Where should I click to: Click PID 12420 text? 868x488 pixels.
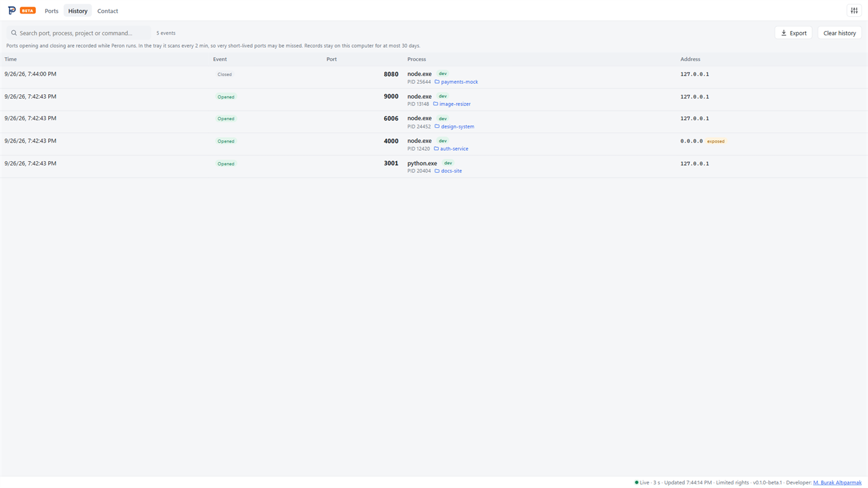click(418, 149)
